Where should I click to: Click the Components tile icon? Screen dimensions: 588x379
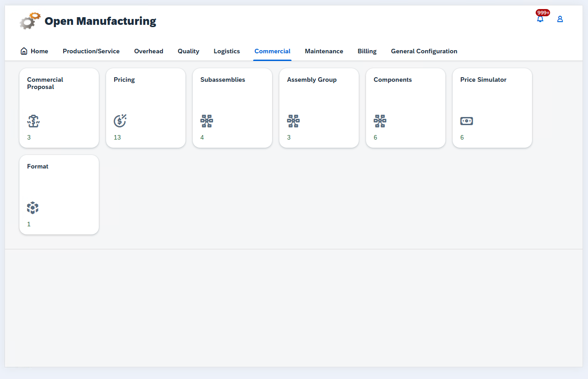pyautogui.click(x=380, y=121)
